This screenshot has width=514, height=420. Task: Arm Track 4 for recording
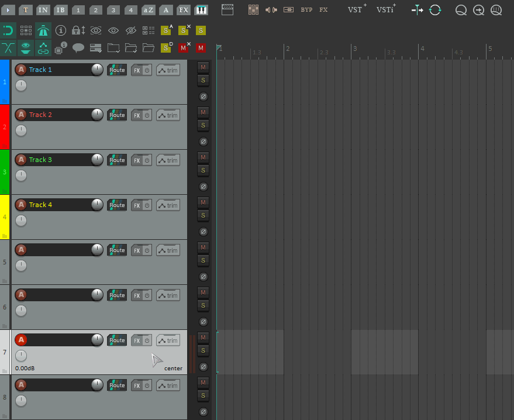pyautogui.click(x=21, y=205)
